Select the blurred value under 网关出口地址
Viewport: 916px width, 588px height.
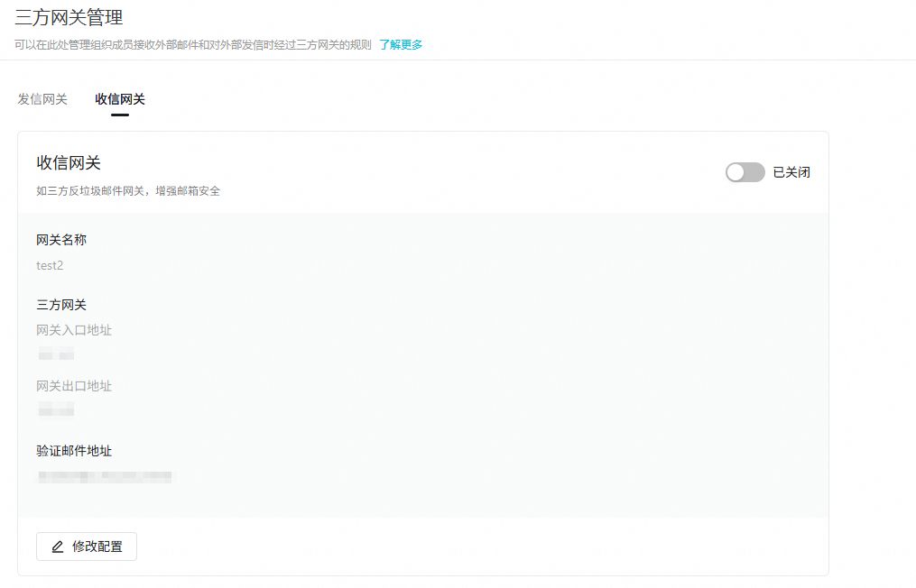[55, 410]
